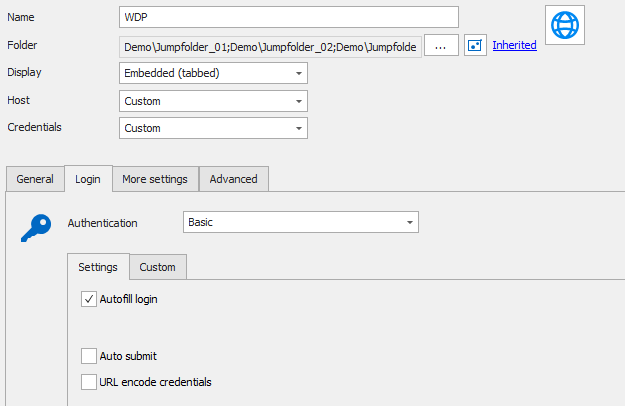Switch to the Custom sub-tab
The height and width of the screenshot is (406, 625).
[x=157, y=267]
